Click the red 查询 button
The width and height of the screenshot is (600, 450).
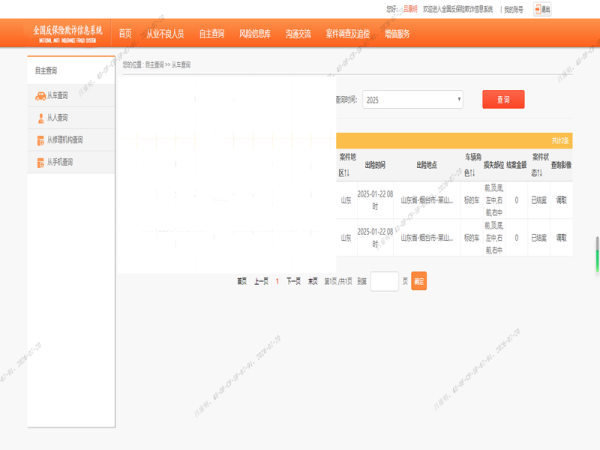(x=503, y=99)
